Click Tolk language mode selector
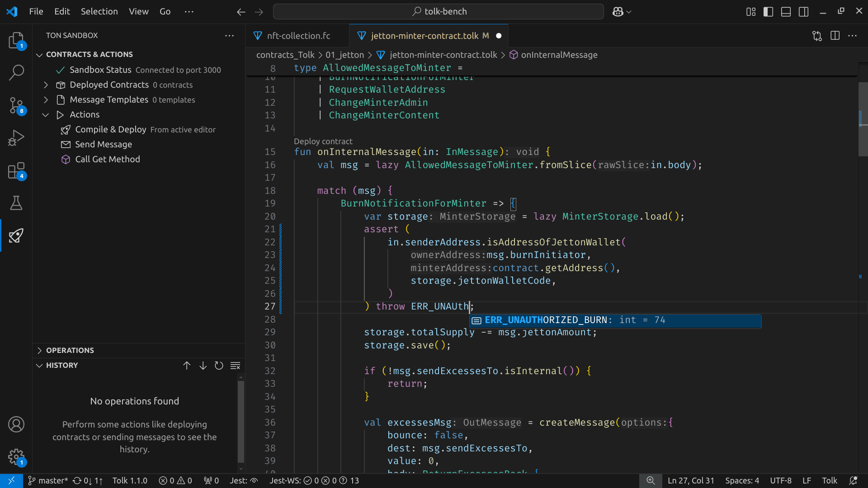The image size is (868, 488). click(829, 481)
